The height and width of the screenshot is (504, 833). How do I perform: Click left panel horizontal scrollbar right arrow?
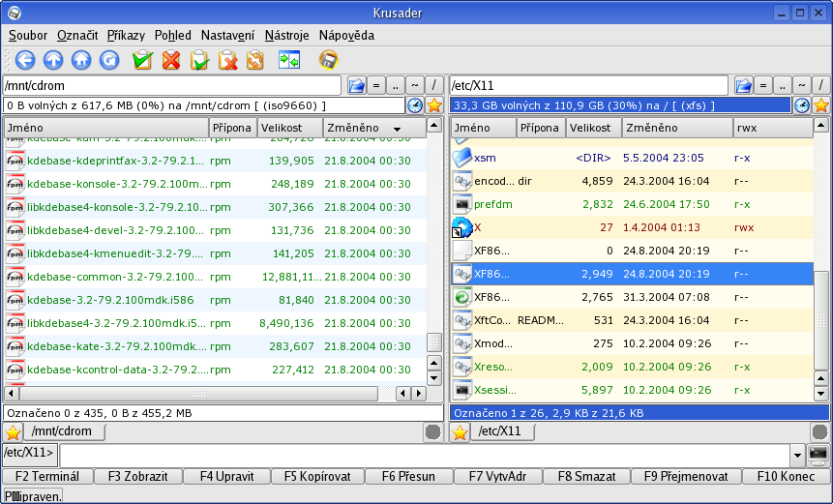(x=419, y=394)
